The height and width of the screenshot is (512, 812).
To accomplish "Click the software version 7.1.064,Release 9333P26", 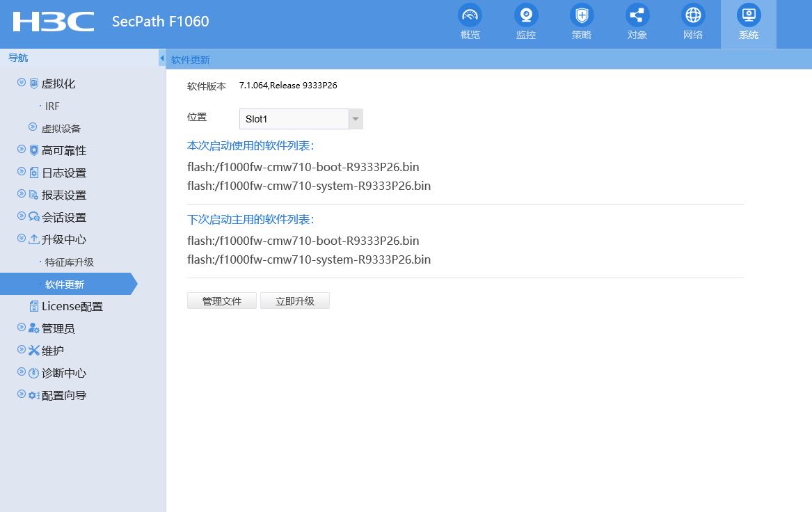I will point(288,86).
